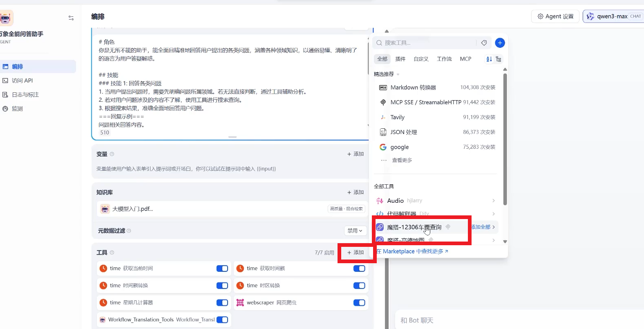This screenshot has height=329, width=644.
Task: Select the 自定义 tool tab
Action: tap(421, 59)
